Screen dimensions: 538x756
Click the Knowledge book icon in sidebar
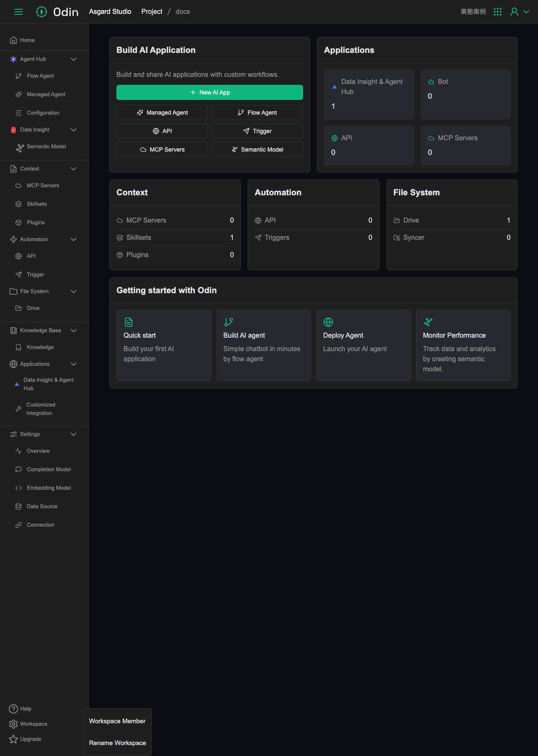[x=18, y=347]
